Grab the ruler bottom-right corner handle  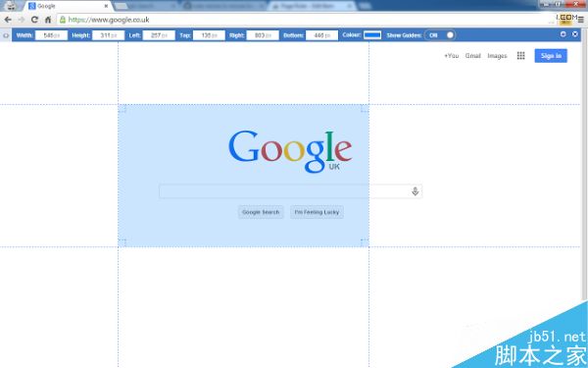click(365, 243)
